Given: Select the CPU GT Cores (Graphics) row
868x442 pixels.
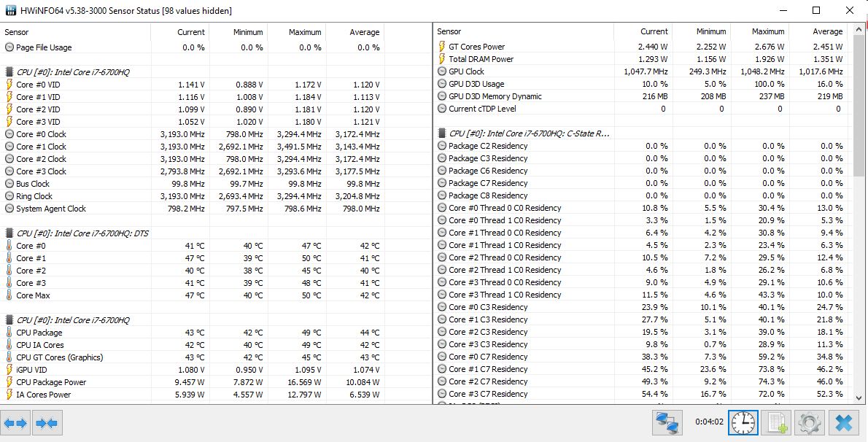Looking at the screenshot, I should coord(193,357).
